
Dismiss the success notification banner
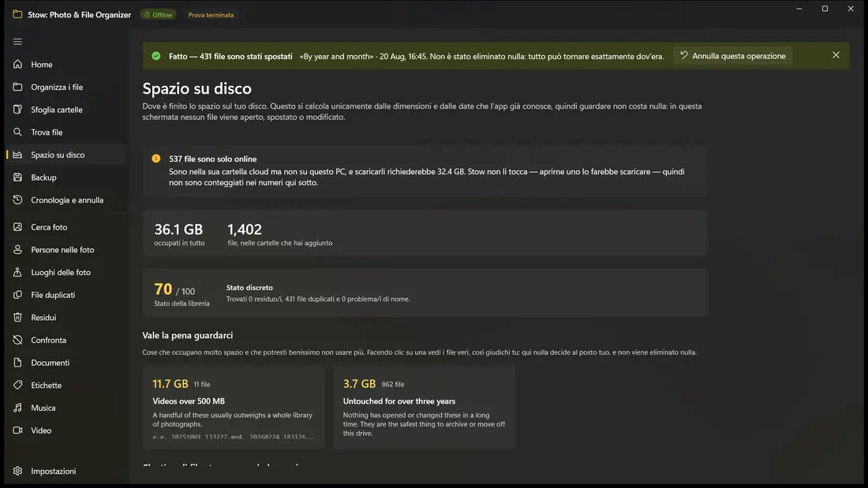click(836, 55)
